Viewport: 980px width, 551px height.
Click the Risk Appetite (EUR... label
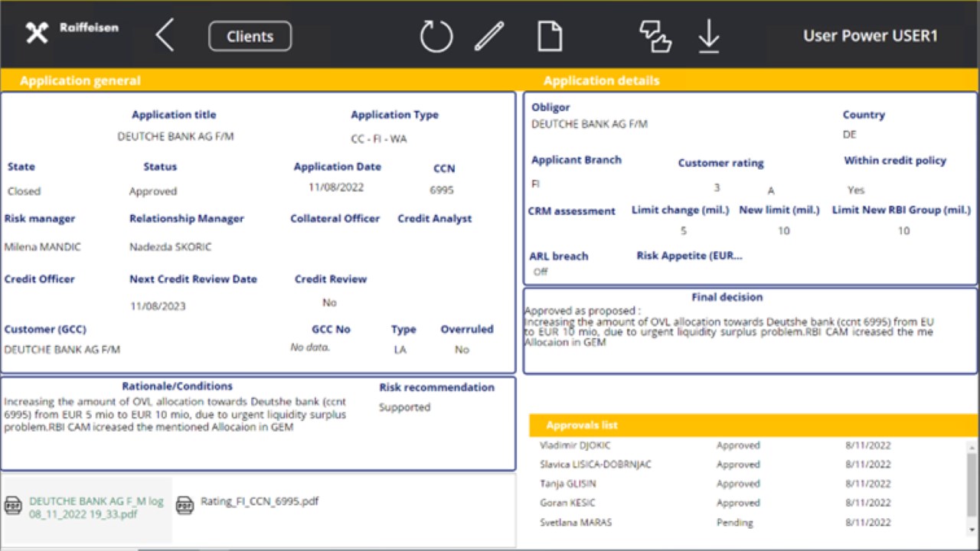pos(689,256)
